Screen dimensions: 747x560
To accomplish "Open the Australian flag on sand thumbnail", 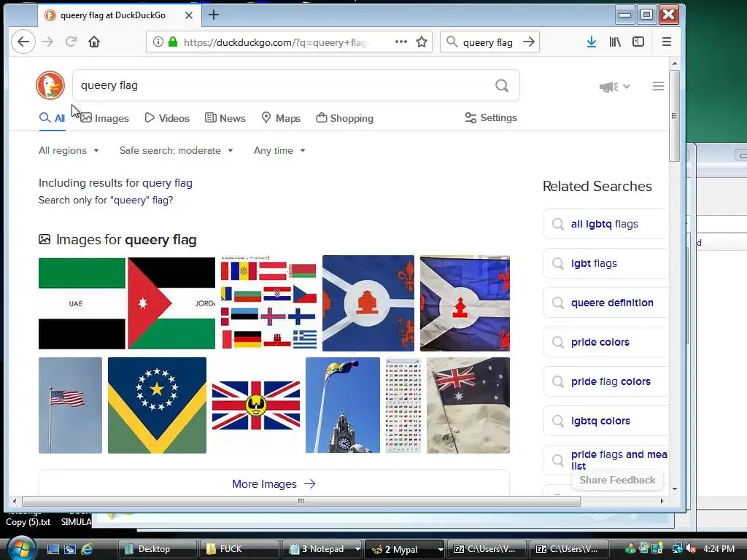I will click(x=468, y=405).
